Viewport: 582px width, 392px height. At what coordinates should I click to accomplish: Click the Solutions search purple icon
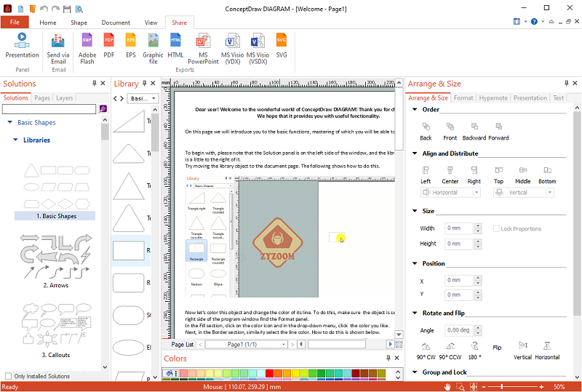point(103,109)
